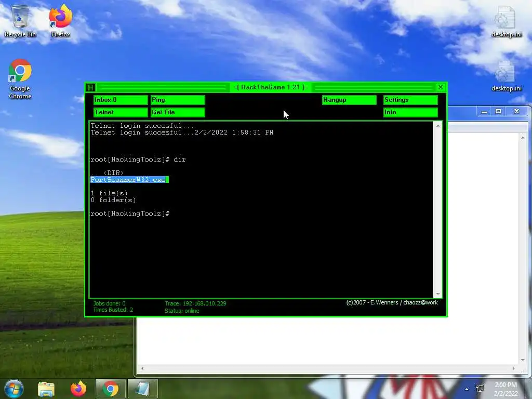Open the Recycle Bin desktop icon
Viewport: 532px width, 399px height.
[20, 21]
